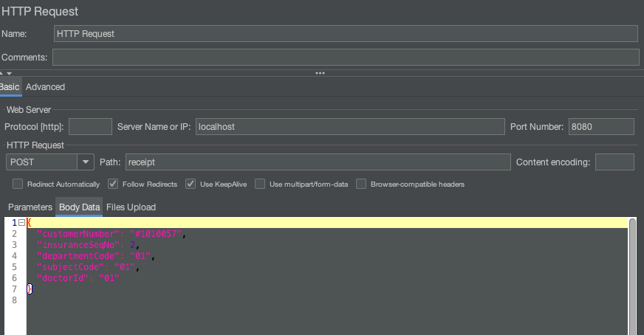This screenshot has height=335, width=644.
Task: Select the Body Data tab
Action: (79, 207)
